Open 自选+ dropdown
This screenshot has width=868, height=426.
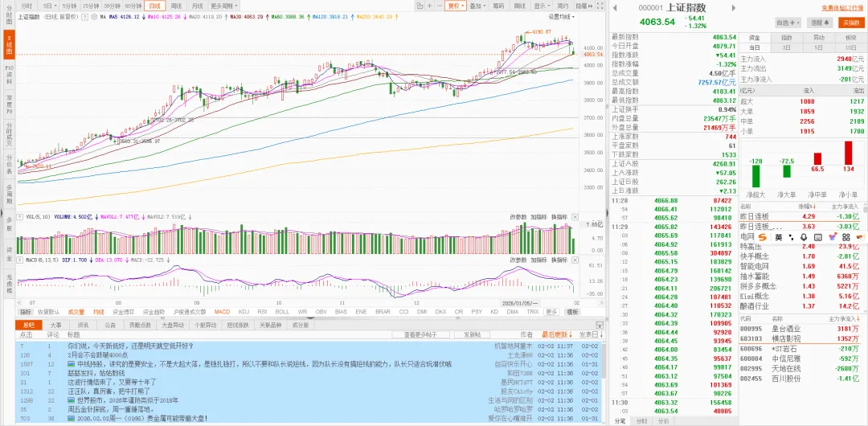(x=788, y=23)
